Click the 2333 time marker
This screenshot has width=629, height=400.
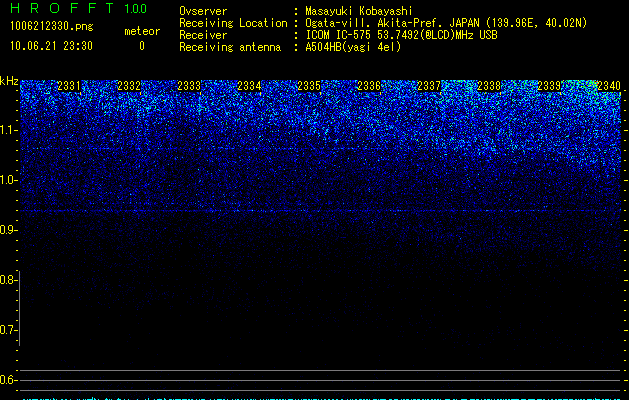[189, 86]
